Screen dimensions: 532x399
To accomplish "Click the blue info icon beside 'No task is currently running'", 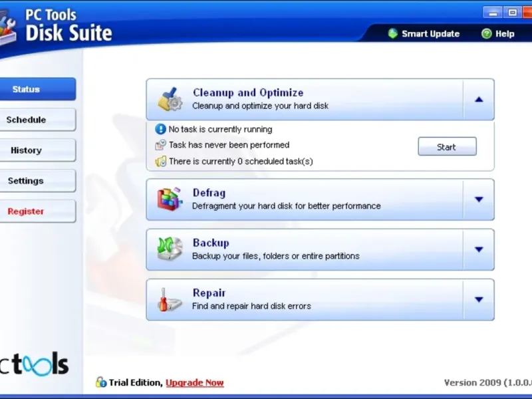I will click(160, 129).
